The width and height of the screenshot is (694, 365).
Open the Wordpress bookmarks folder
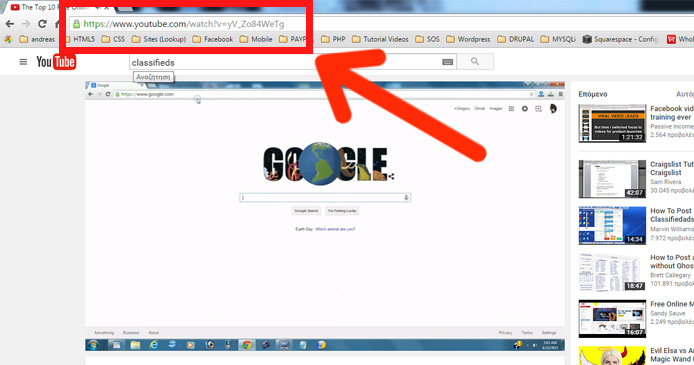[x=468, y=39]
